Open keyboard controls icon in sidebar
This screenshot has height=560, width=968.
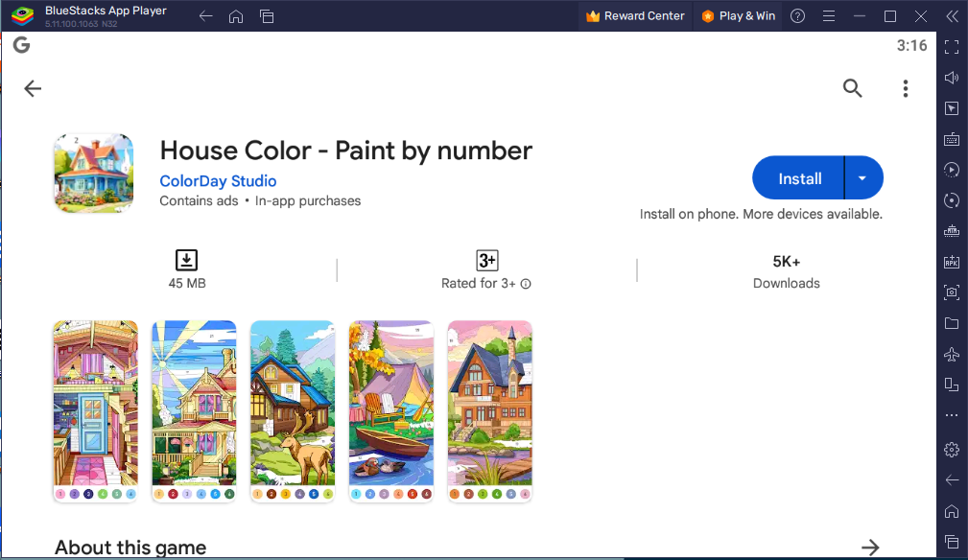(x=952, y=139)
